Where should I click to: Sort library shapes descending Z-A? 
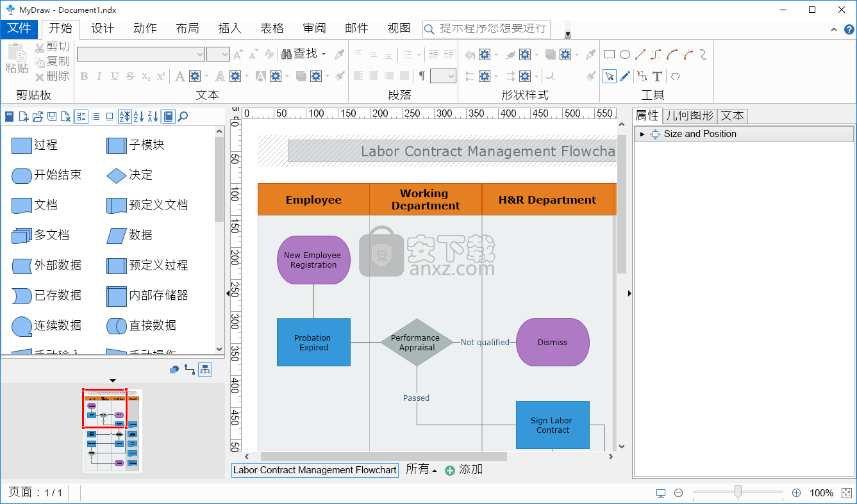click(x=153, y=117)
